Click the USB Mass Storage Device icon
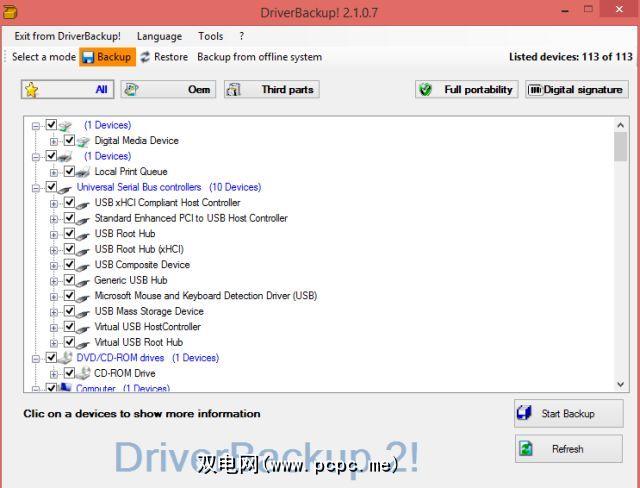The height and width of the screenshot is (488, 640). click(83, 313)
